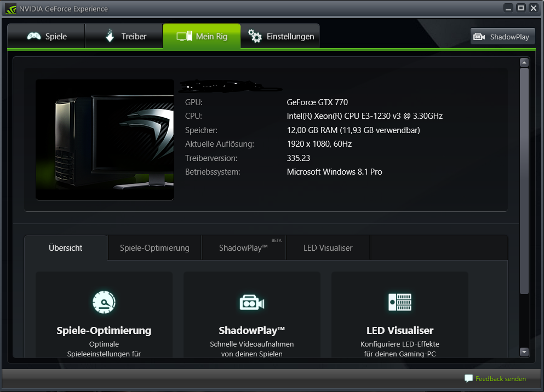
Task: Click the 12,00 GB RAM value
Action: tap(353, 130)
